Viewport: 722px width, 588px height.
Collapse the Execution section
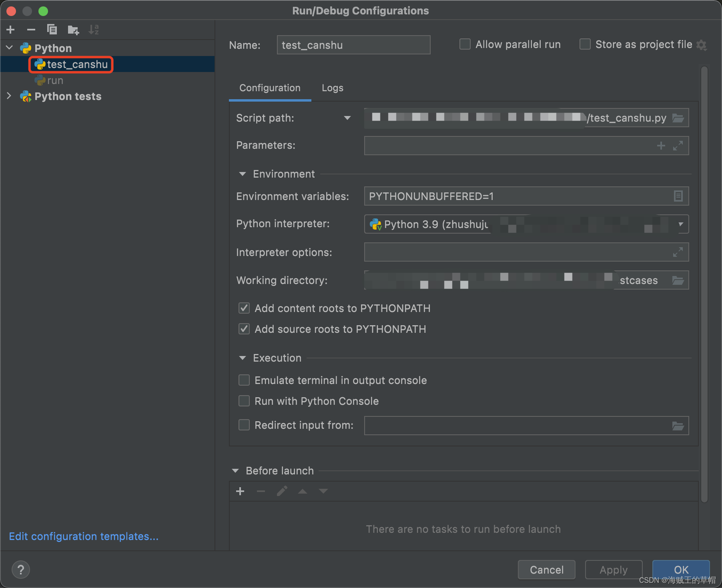(x=243, y=358)
